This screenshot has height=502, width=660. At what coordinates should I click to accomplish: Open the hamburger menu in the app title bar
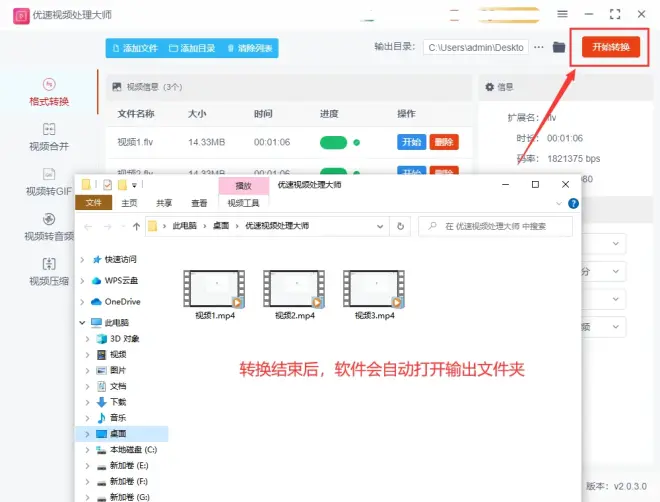(562, 14)
